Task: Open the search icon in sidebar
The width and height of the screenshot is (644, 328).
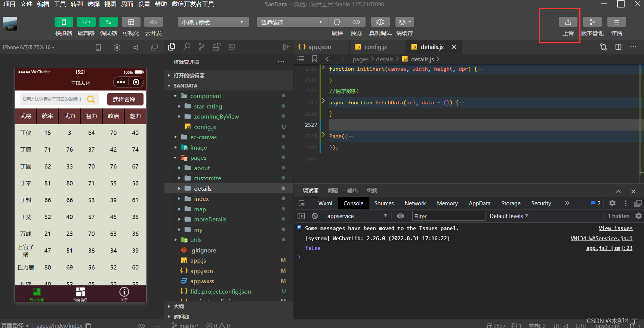Action: (187, 47)
